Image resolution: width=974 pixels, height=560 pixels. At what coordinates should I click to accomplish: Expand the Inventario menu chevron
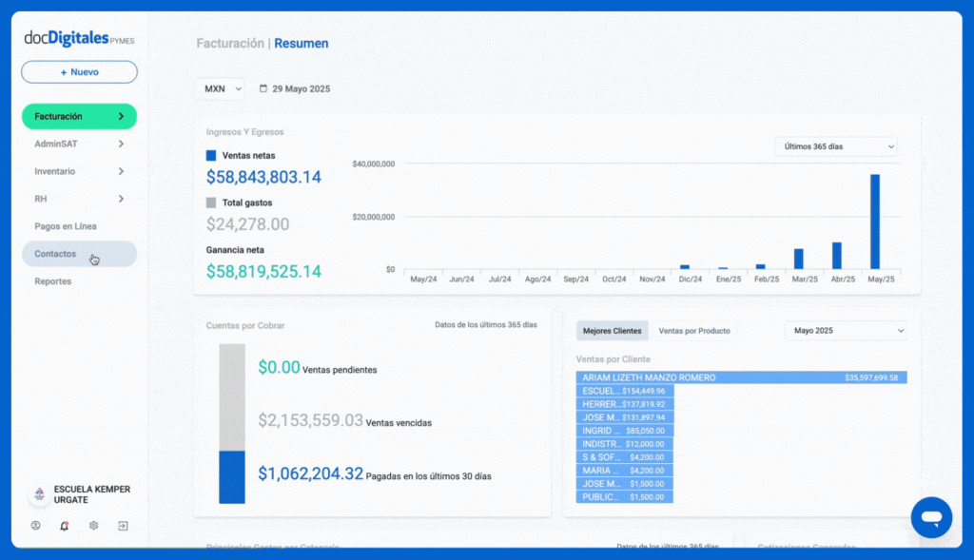[x=121, y=171]
